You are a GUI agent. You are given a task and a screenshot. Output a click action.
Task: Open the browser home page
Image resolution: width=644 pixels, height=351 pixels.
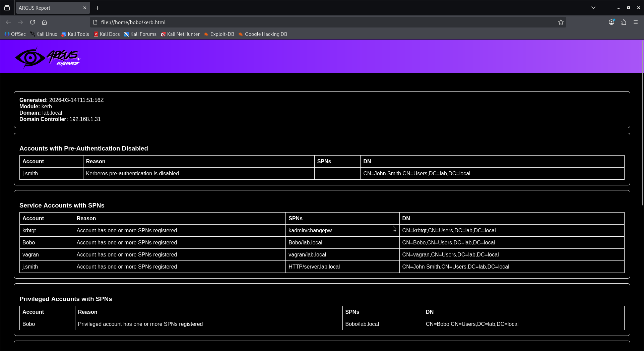[x=45, y=22]
